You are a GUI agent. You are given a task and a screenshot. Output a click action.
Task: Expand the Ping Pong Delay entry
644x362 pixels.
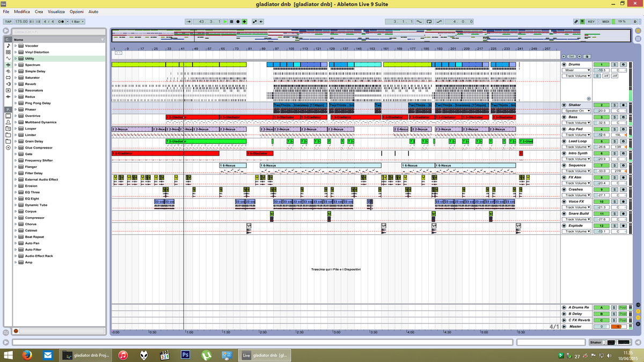(x=16, y=103)
